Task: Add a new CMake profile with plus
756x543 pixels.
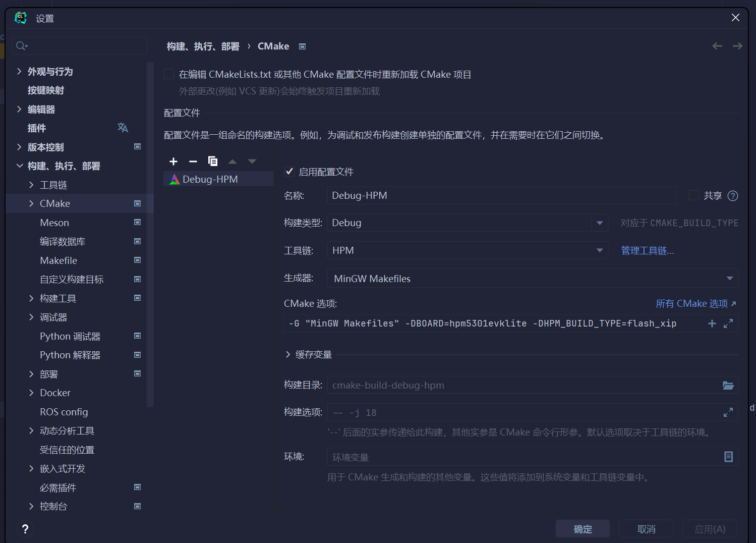Action: point(173,161)
